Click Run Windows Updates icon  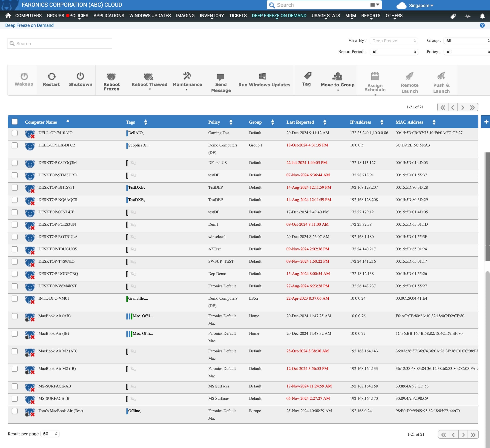click(262, 76)
